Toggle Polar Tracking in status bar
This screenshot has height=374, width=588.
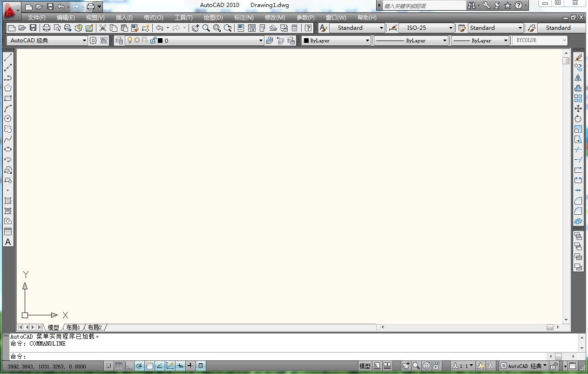139,366
